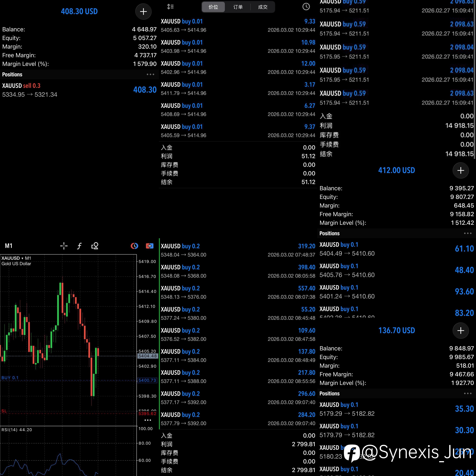Tap the red SL level line label
Image resolution: width=476 pixels, height=476 pixels.
(x=4, y=411)
